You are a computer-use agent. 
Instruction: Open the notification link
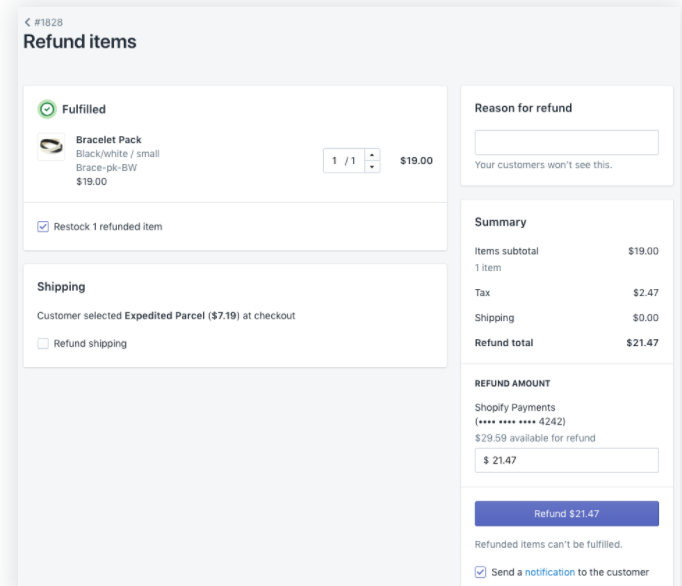550,572
